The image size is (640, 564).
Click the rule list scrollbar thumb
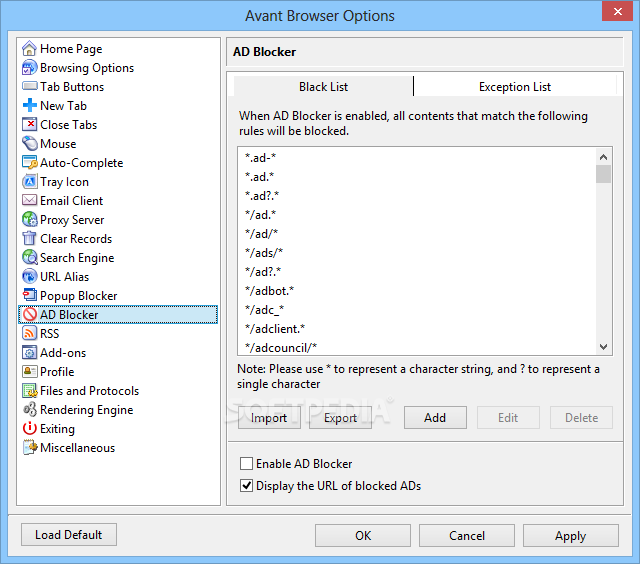pos(603,174)
